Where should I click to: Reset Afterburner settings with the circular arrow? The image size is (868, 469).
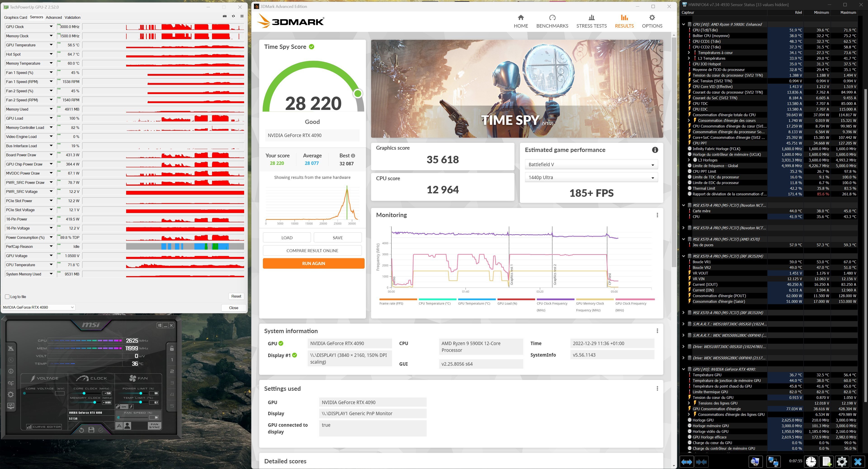tap(82, 430)
